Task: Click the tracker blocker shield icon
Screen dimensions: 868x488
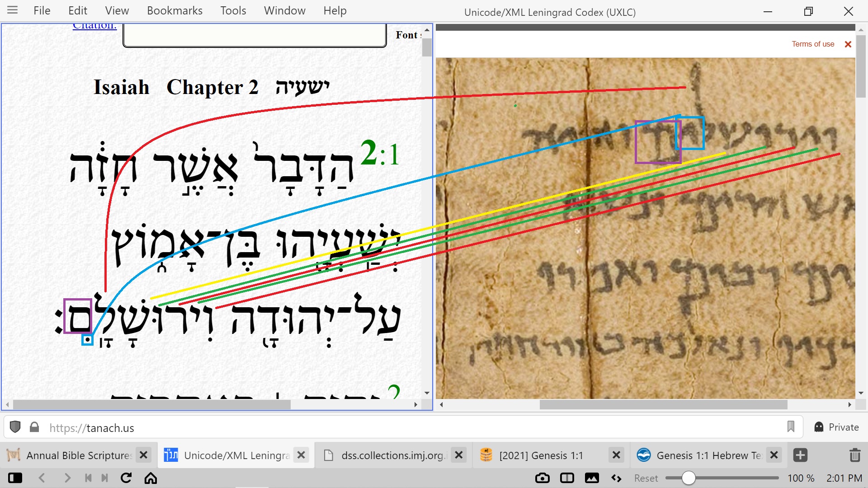Action: [15, 427]
